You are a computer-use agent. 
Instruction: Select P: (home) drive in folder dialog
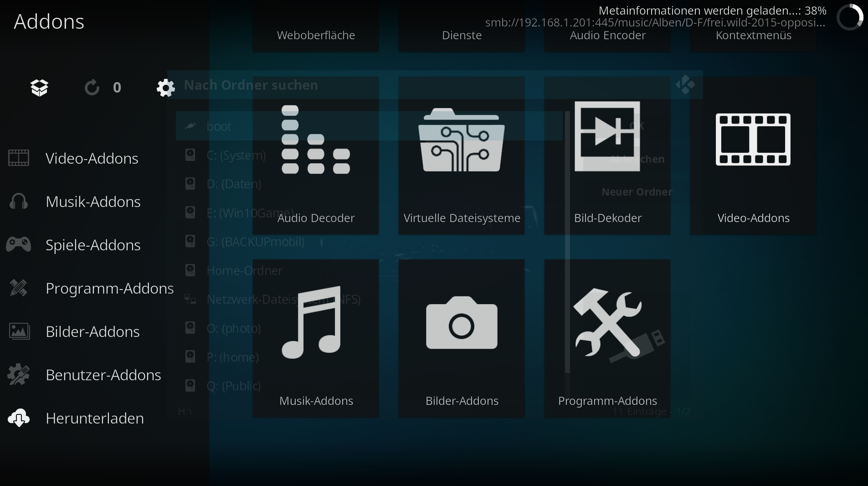point(369,357)
